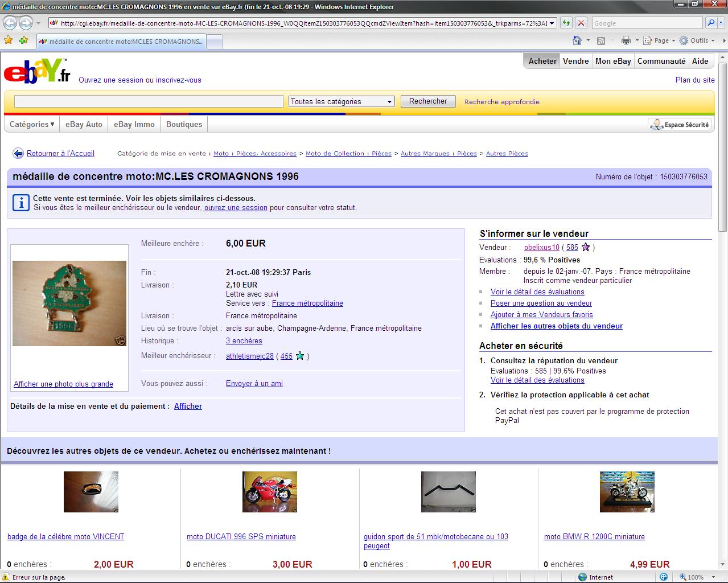
Task: Open the red Ducati miniature thumbnail
Action: coord(270,492)
